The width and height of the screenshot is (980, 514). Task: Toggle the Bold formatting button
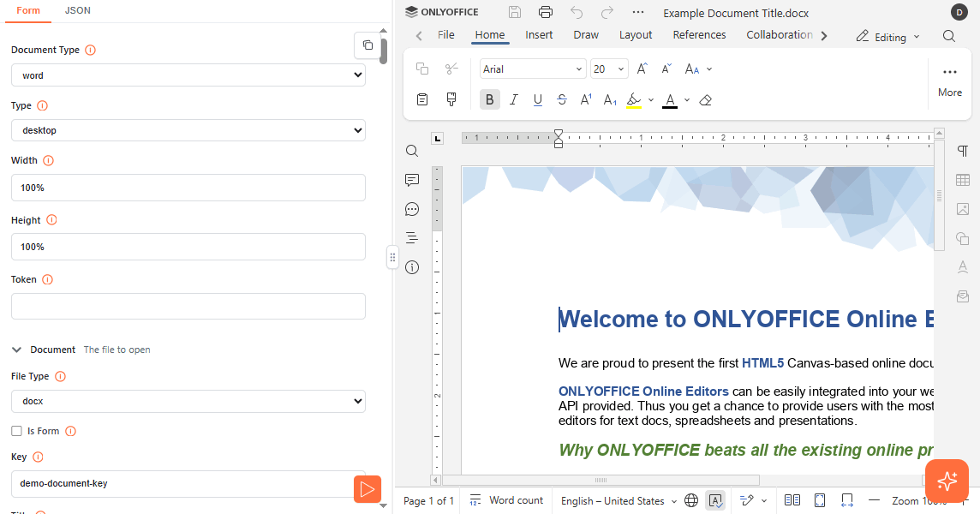[x=490, y=100]
